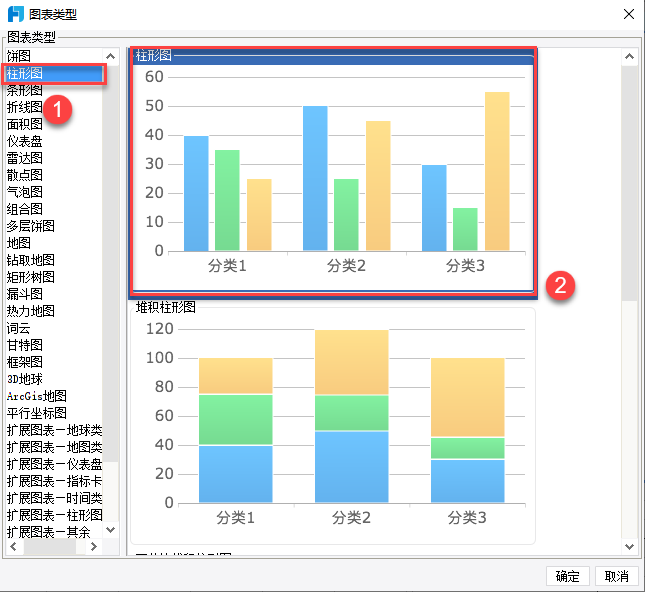Select 扩展图表-其余 entry

click(x=53, y=532)
